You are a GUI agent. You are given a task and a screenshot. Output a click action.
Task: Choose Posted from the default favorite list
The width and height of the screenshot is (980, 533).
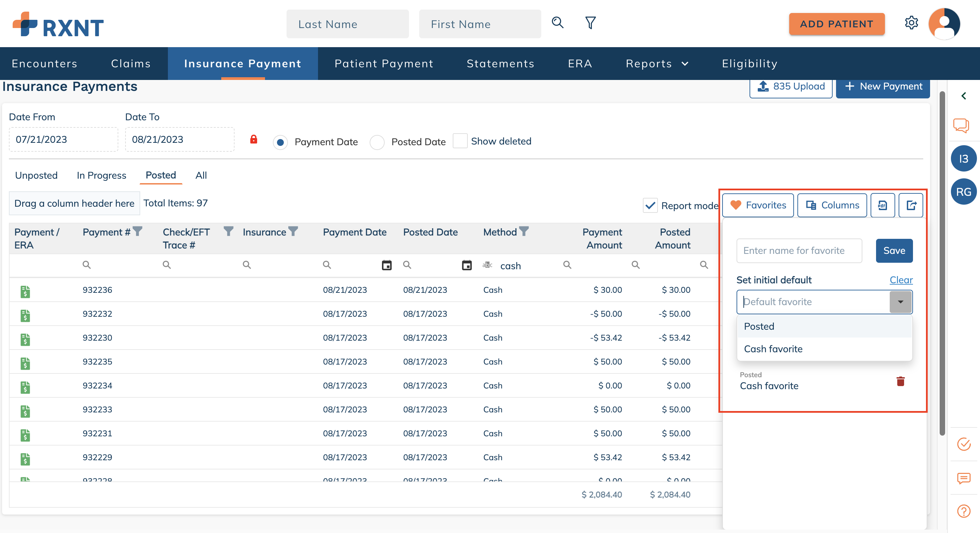click(x=824, y=326)
